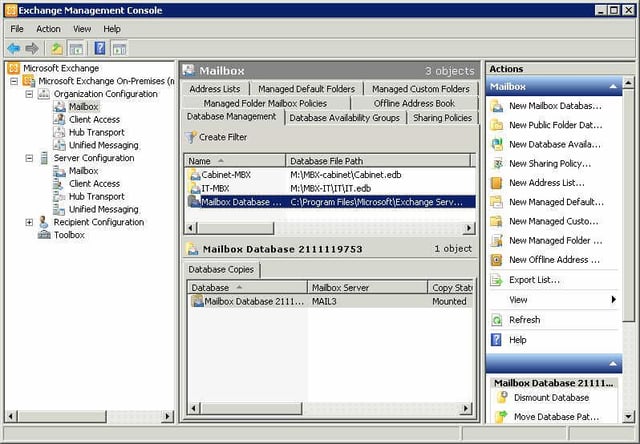Click the New Sharing Policy icon
The image size is (640, 444).
pyautogui.click(x=497, y=164)
